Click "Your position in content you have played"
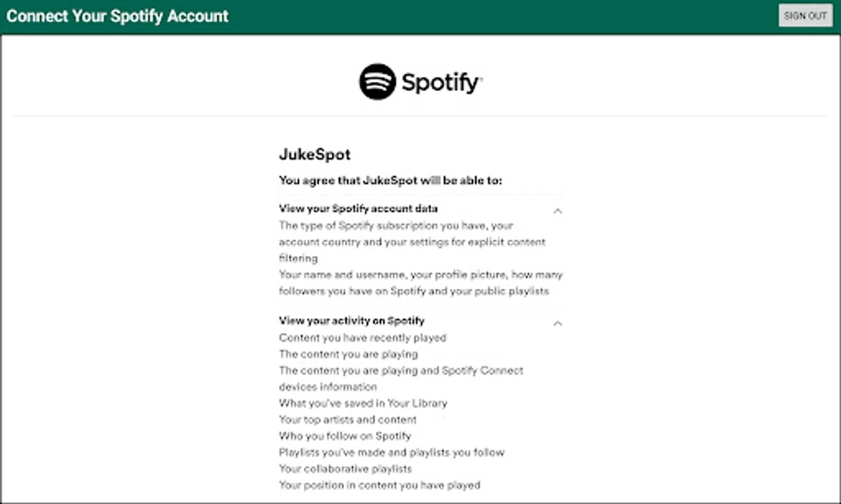This screenshot has height=504, width=841. [x=379, y=485]
